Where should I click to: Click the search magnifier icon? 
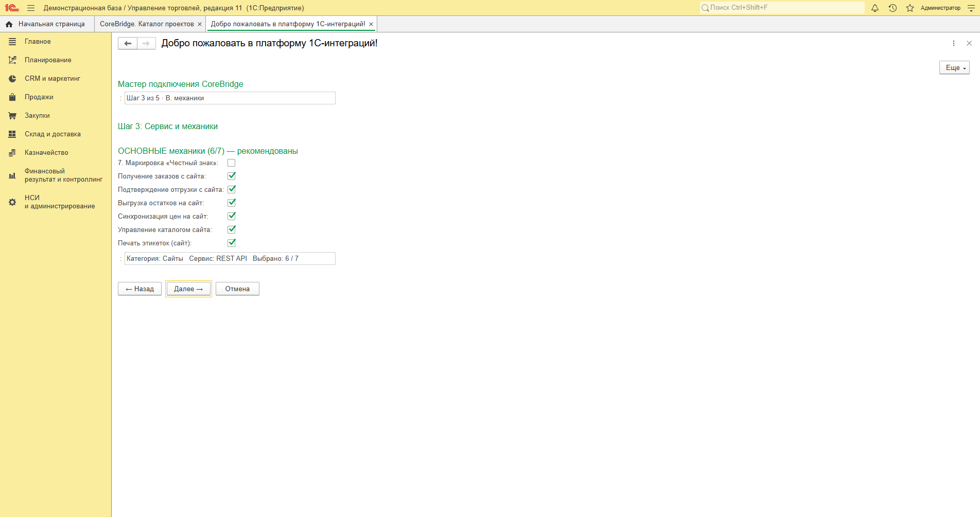pos(705,8)
